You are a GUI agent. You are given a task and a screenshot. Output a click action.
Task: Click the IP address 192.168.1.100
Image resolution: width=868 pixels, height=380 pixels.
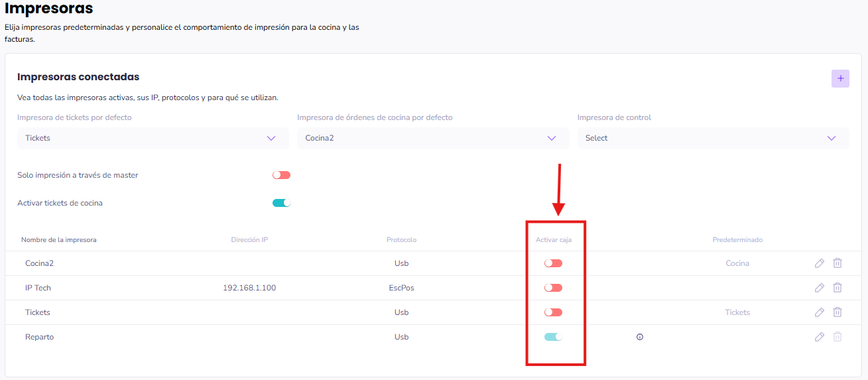[x=249, y=288]
